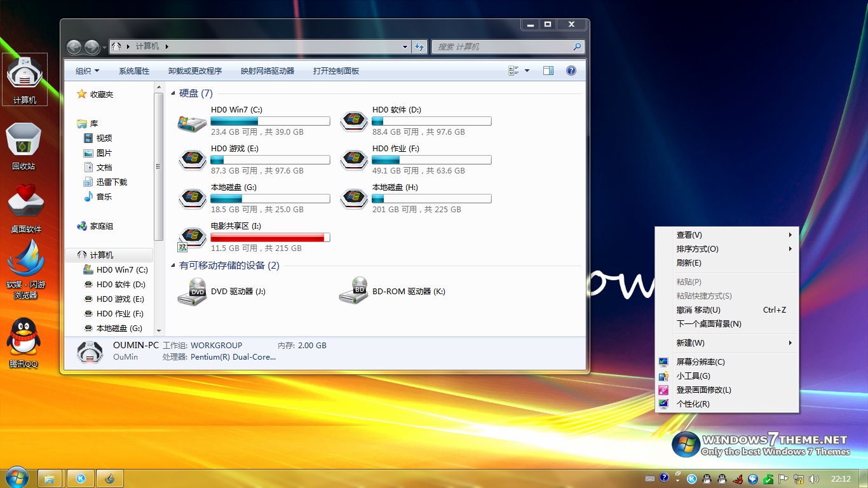
Task: Choose 刷新(E) in context menu
Action: pos(727,263)
